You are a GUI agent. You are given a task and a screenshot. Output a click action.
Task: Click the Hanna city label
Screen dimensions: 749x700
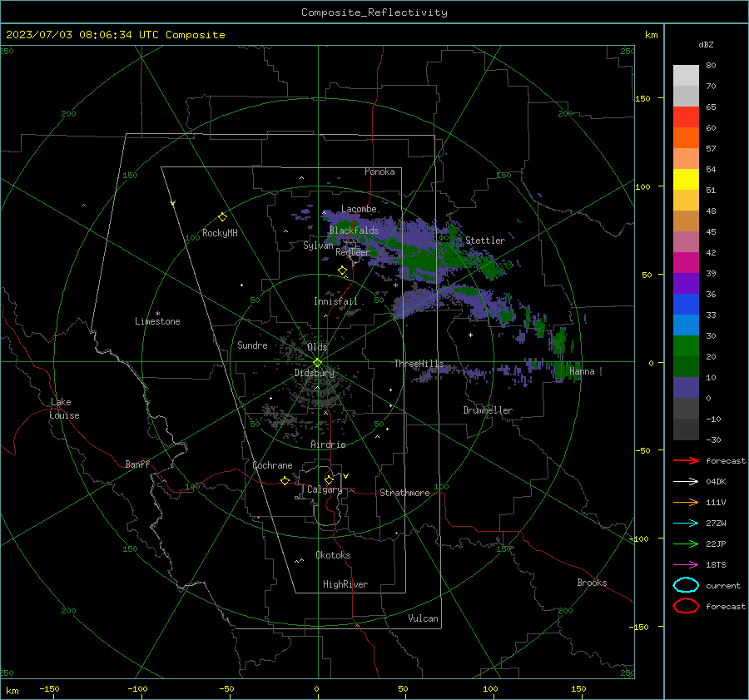tap(582, 371)
